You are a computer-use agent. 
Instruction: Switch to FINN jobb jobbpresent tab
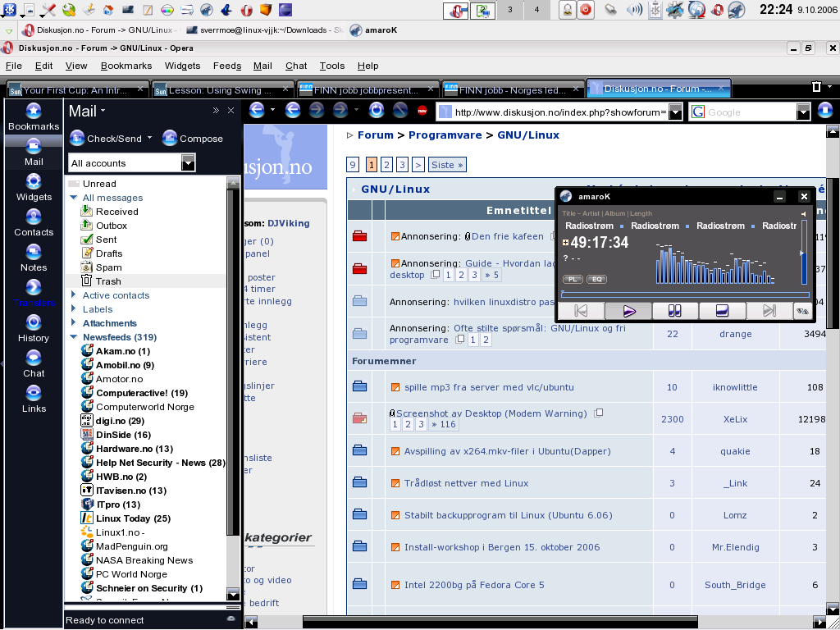tap(368, 89)
